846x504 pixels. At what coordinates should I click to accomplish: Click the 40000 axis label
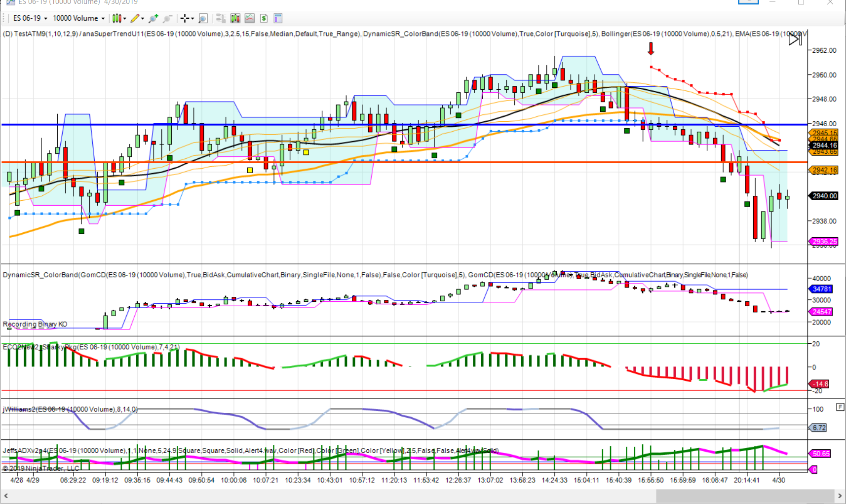click(x=822, y=278)
